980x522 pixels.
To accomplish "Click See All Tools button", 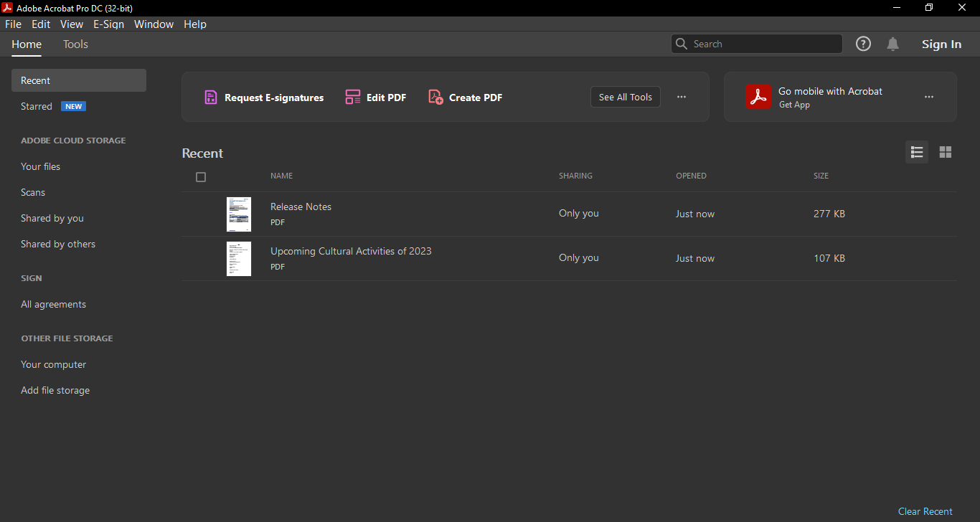I will point(626,97).
